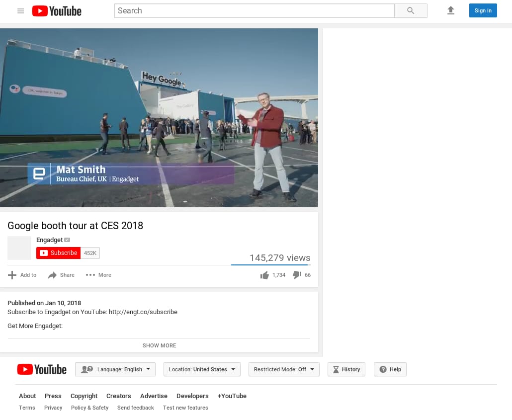Open the Language: English dropdown
The width and height of the screenshot is (512, 420).
tap(115, 369)
